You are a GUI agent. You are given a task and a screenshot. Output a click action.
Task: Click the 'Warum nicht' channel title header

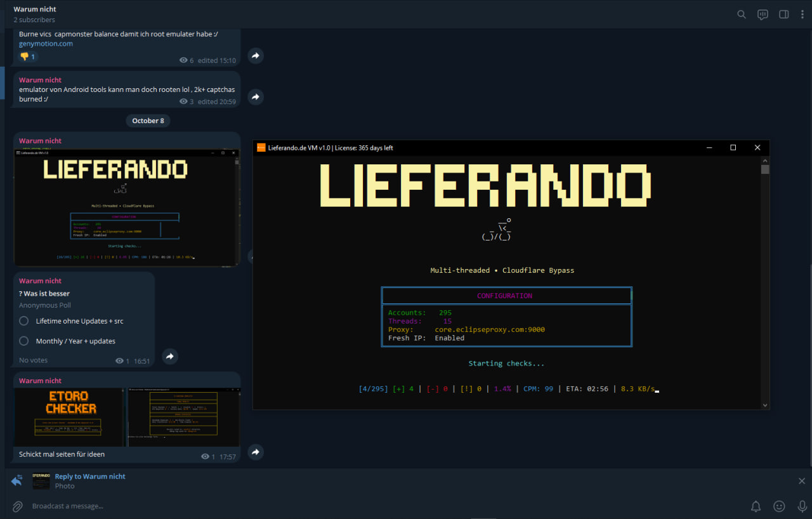[x=35, y=9]
